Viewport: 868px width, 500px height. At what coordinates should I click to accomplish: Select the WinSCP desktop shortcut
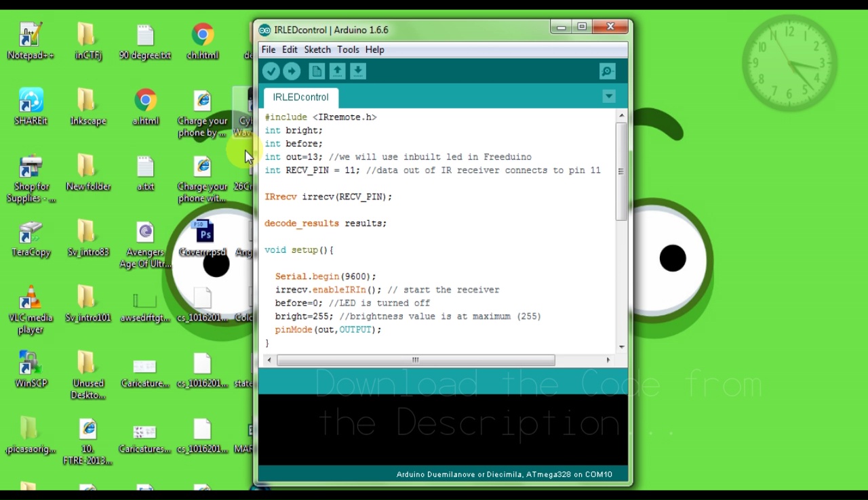click(x=31, y=370)
